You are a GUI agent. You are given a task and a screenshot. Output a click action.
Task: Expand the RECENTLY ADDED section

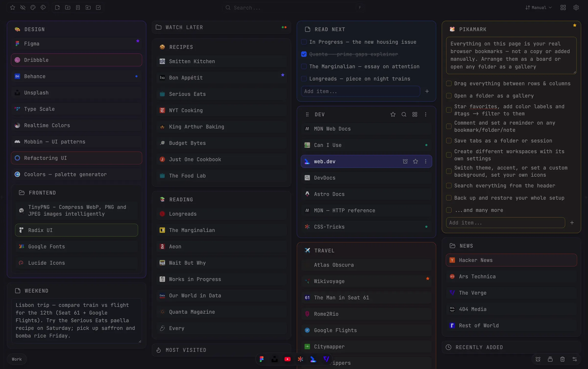[511, 347]
